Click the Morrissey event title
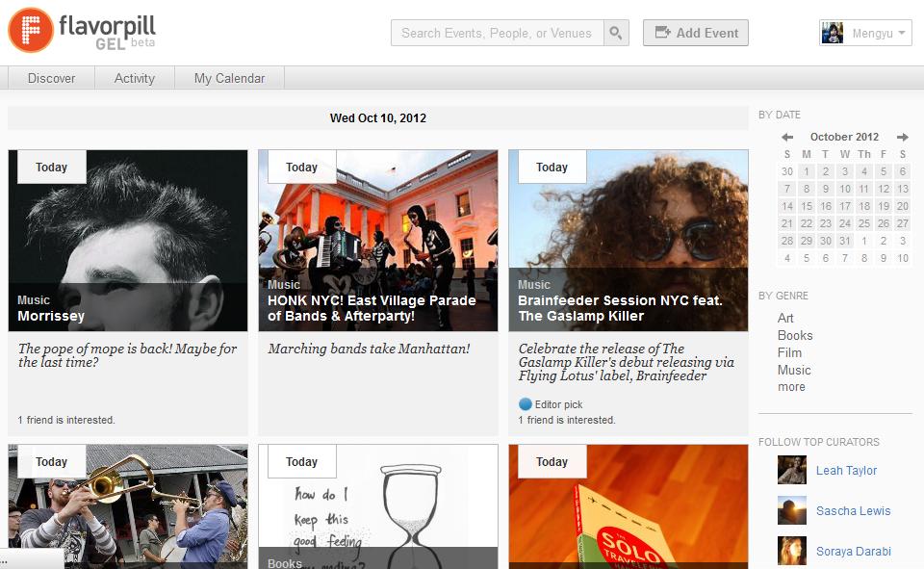924x569 pixels. [x=51, y=316]
